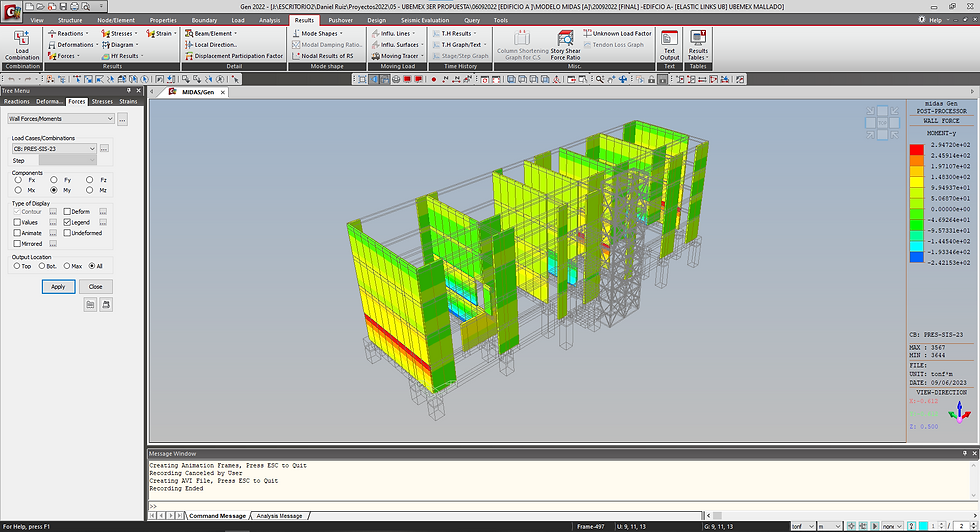Click the print icon in quick access toolbar
This screenshot has height=532, width=980.
click(x=74, y=6)
